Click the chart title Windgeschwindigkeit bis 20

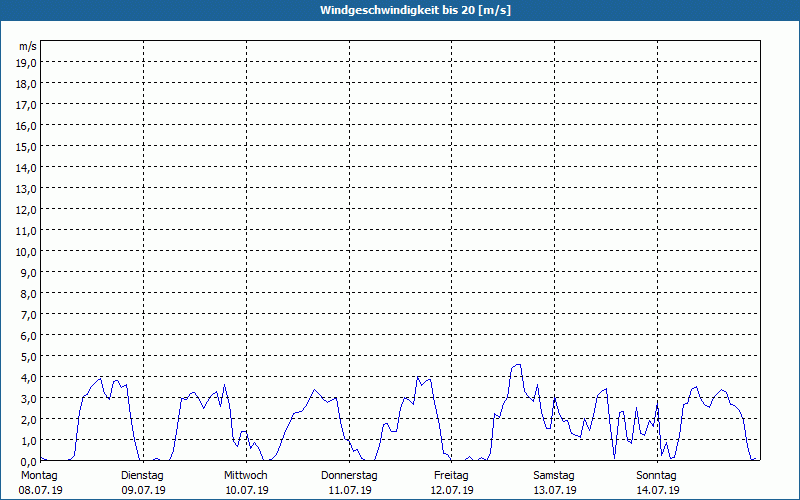(415, 10)
